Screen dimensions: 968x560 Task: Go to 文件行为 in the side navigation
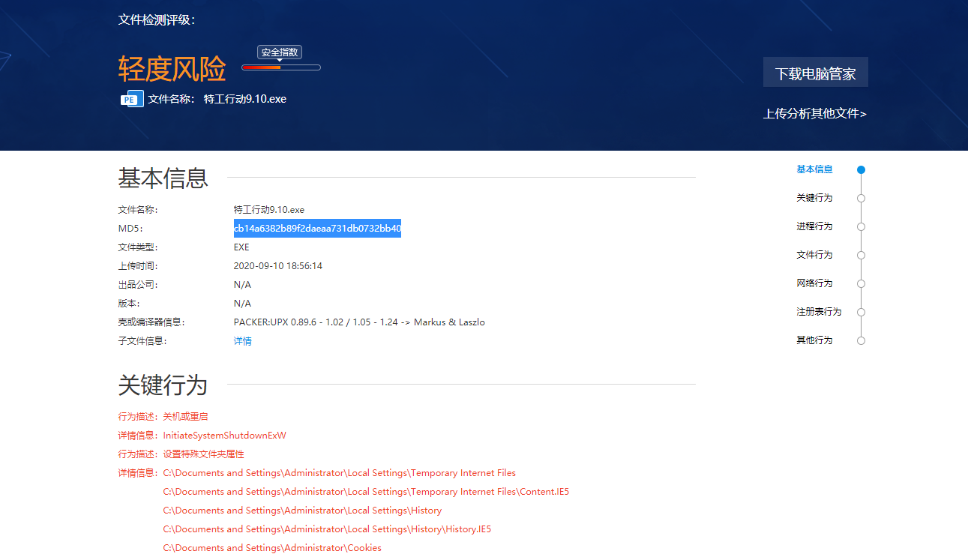pos(814,255)
